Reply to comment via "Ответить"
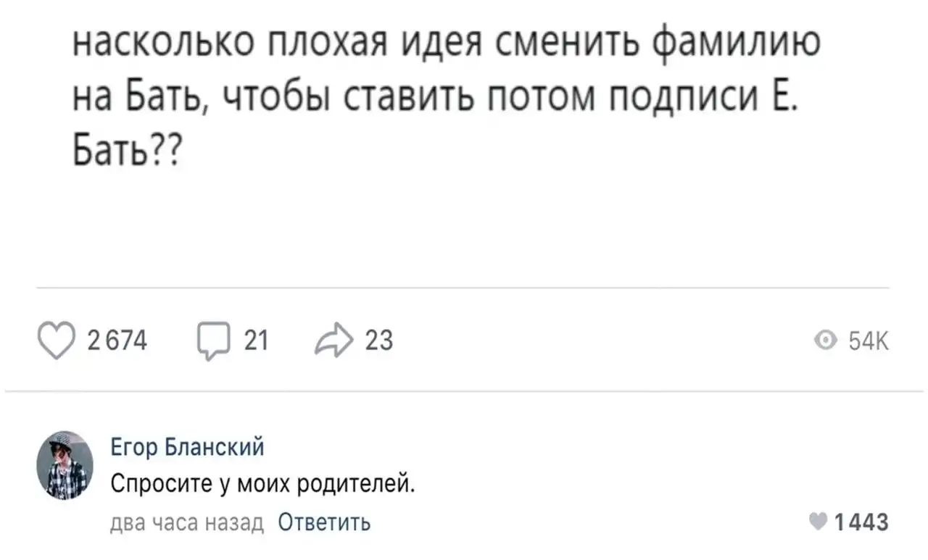This screenshot has width=928, height=560. (325, 522)
